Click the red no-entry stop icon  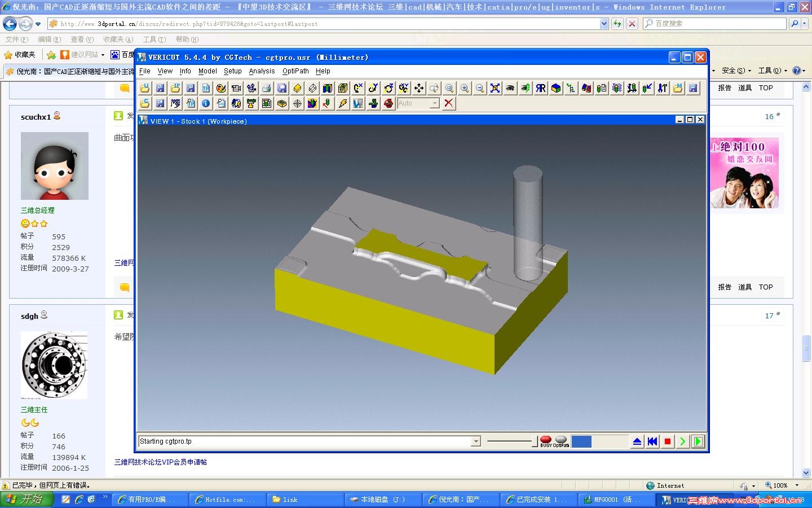(x=389, y=103)
